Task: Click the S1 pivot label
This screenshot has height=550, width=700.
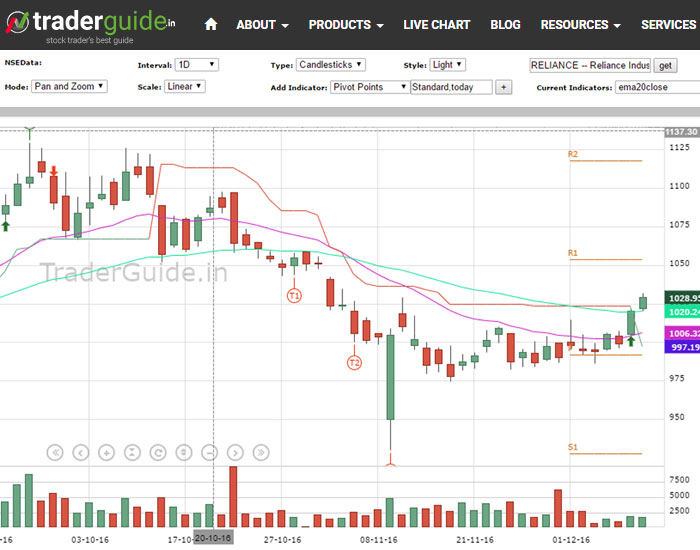Action: coord(572,447)
